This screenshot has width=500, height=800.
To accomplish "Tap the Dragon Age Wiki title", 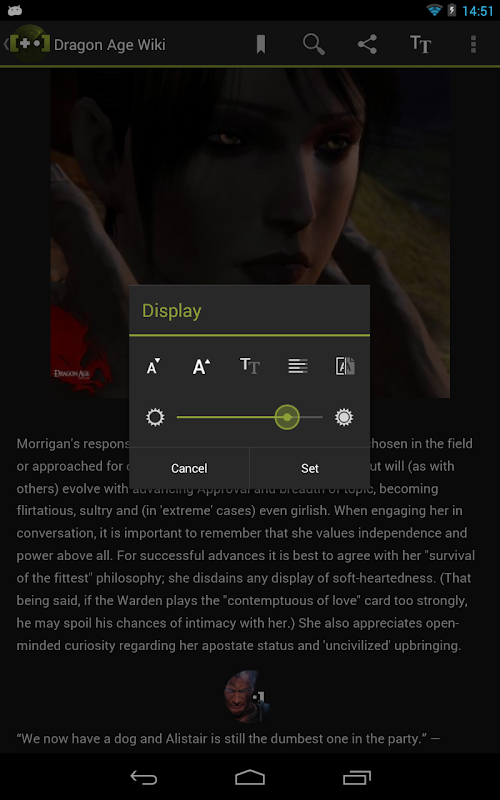I will (x=110, y=45).
